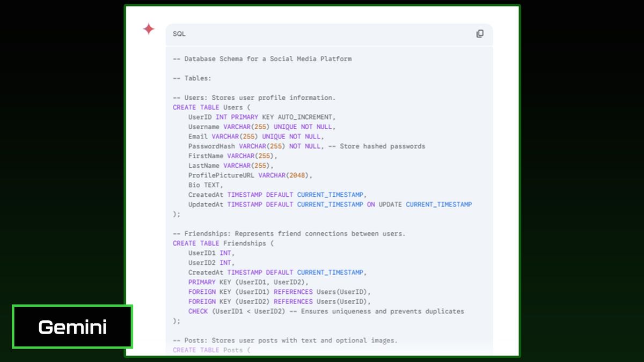This screenshot has height=362, width=644.
Task: Copy the SQL code snippet
Action: click(x=479, y=33)
